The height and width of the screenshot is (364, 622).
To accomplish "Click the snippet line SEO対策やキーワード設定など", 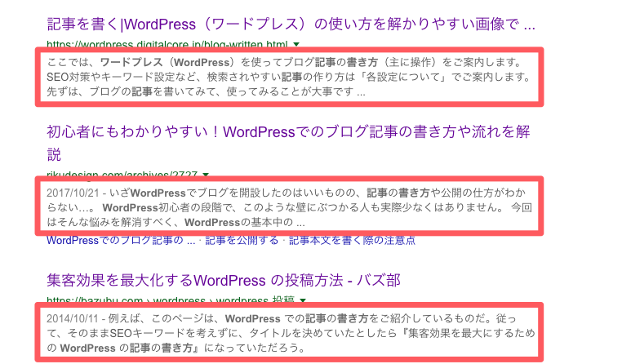I will (x=288, y=77).
